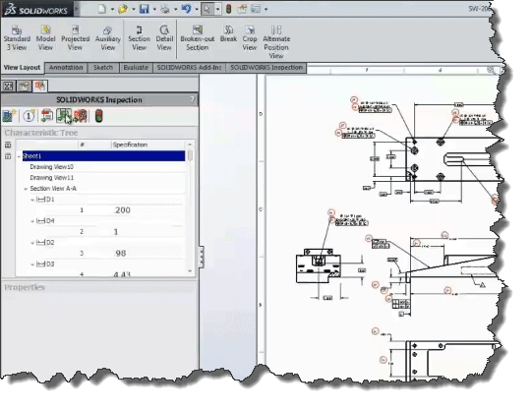The height and width of the screenshot is (410, 532).
Task: Collapse the Section View A-A tree node
Action: click(x=26, y=189)
